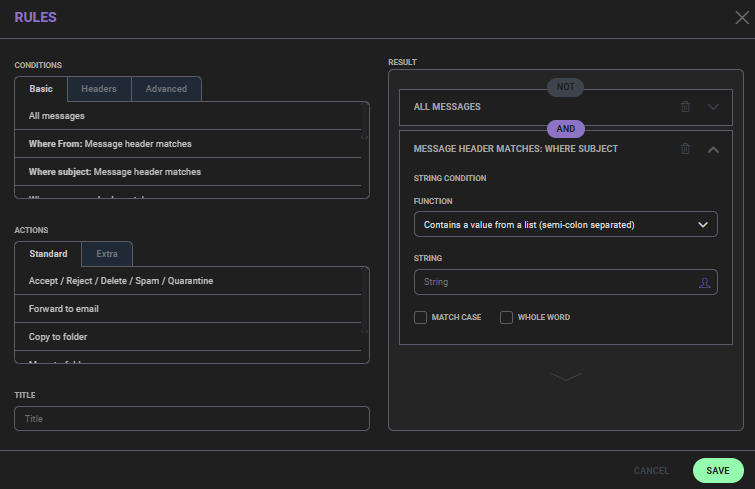Viewport: 755px width, 489px height.
Task: Click trash icon for Message Header Matches rule
Action: pyautogui.click(x=685, y=149)
